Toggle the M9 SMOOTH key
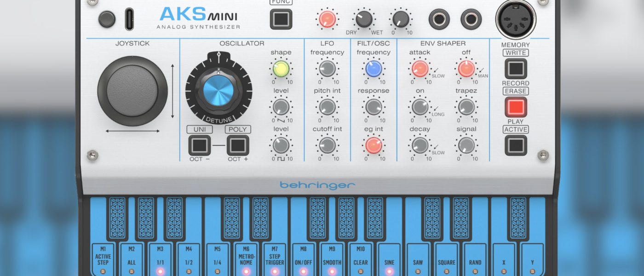Screen dimensions: 644x276 click(x=332, y=259)
